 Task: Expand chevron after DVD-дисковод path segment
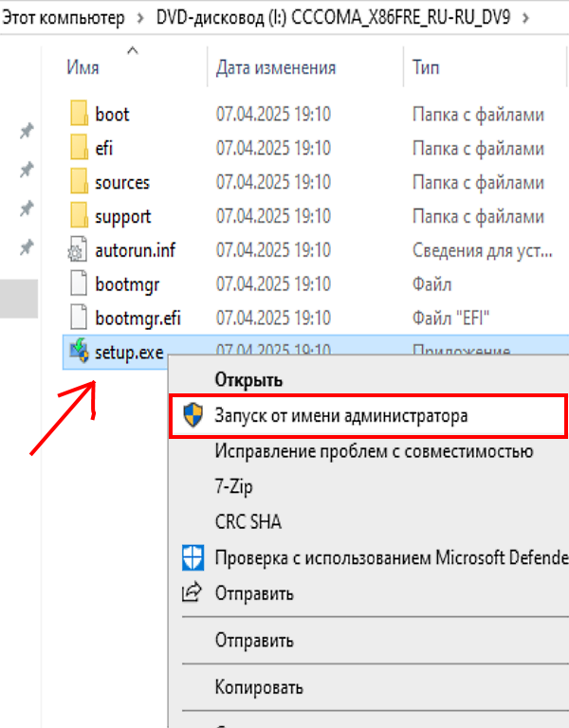[525, 18]
